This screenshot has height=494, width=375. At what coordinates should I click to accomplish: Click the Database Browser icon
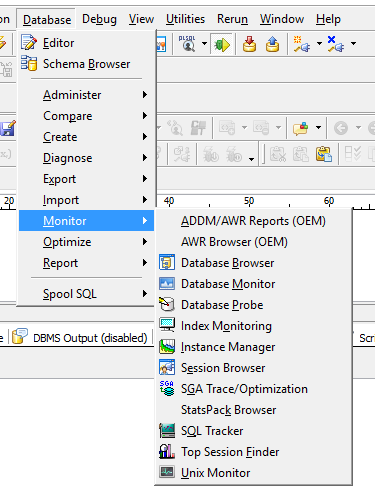click(x=167, y=263)
